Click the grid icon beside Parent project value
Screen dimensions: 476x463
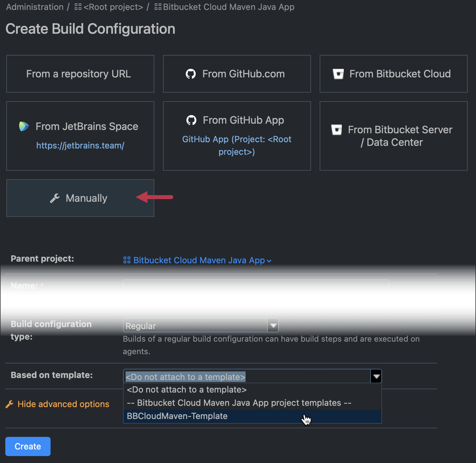pos(127,260)
